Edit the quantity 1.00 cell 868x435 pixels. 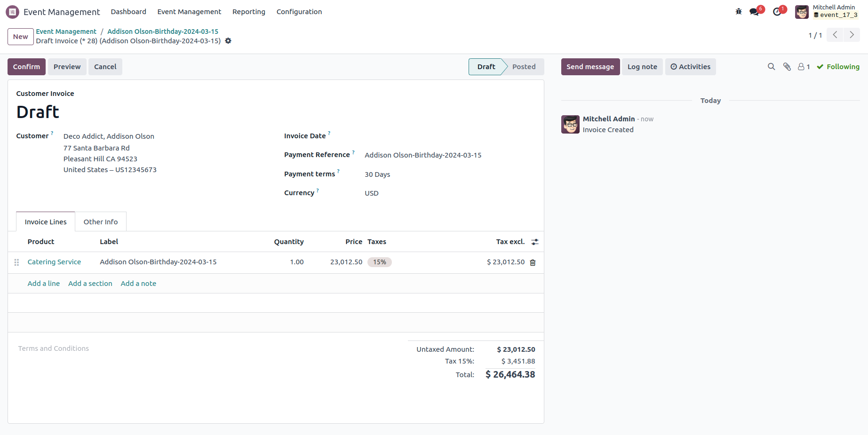[297, 262]
